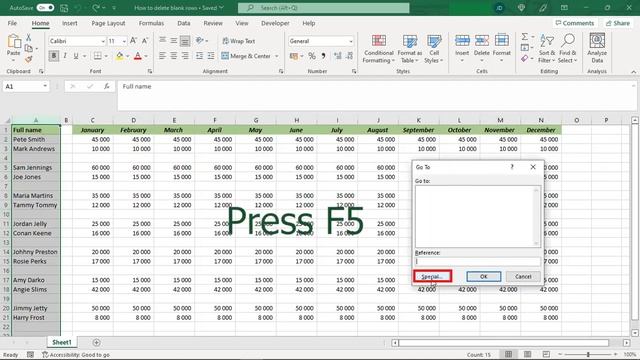Open Find & Select menu

pos(568,49)
